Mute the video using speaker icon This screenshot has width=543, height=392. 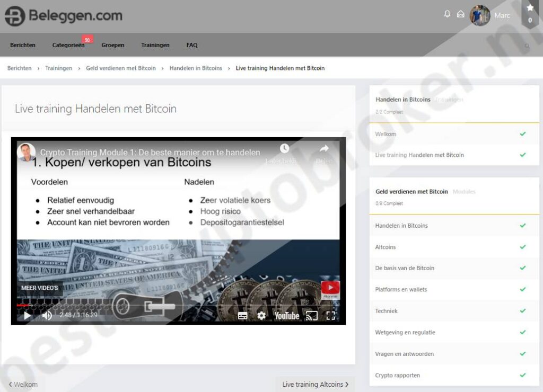tap(47, 316)
